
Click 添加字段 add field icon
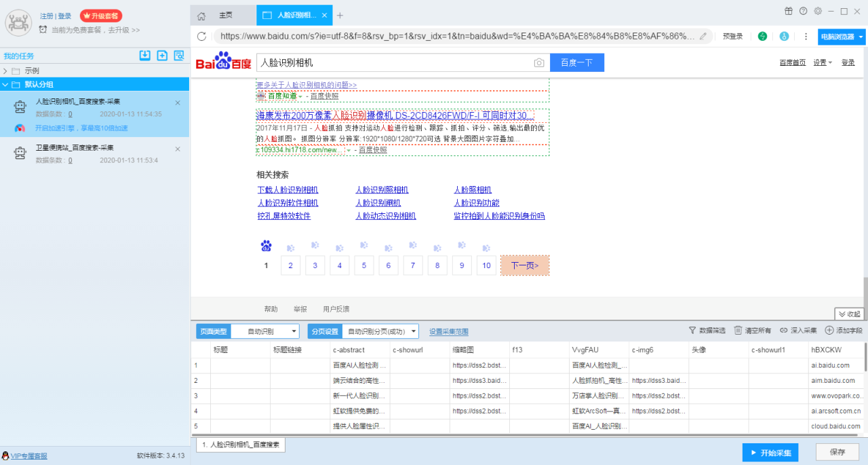click(x=829, y=331)
